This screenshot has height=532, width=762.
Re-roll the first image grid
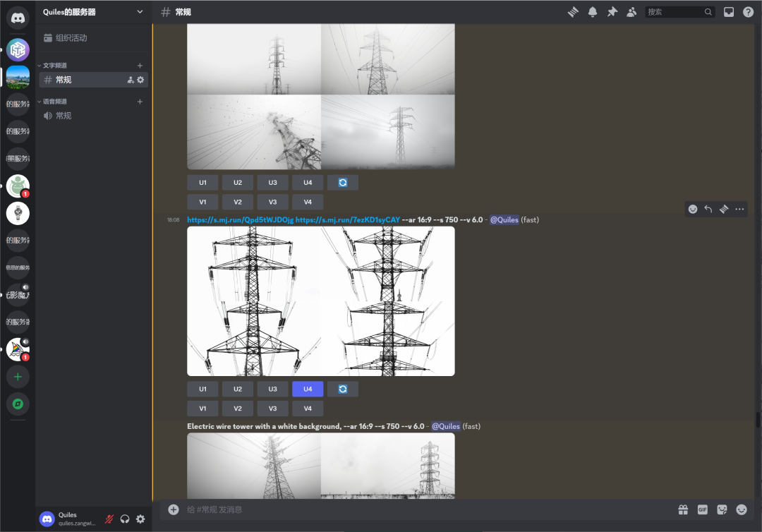(343, 183)
